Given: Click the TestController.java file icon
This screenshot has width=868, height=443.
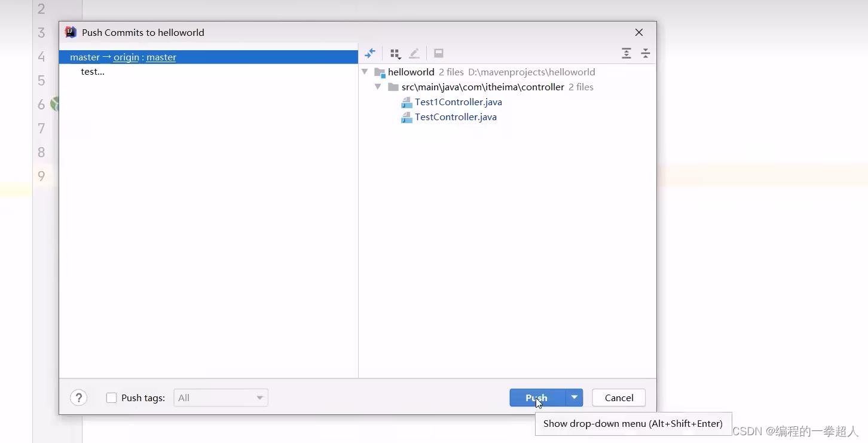Looking at the screenshot, I should pyautogui.click(x=407, y=117).
